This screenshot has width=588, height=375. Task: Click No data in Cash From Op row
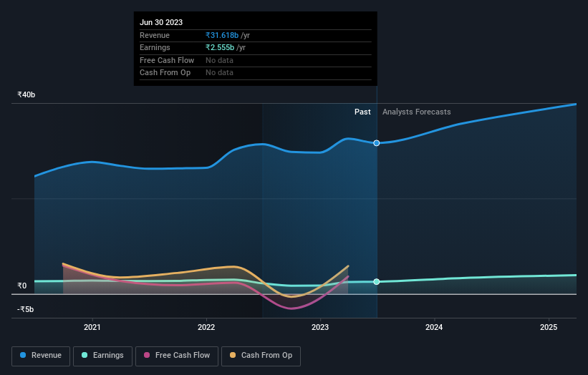coord(219,73)
